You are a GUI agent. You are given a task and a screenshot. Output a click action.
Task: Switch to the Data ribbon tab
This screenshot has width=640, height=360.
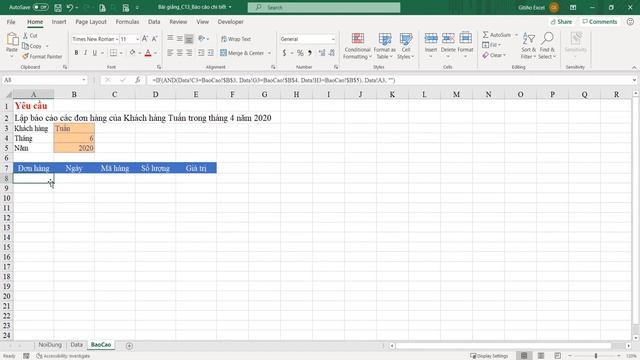[154, 22]
